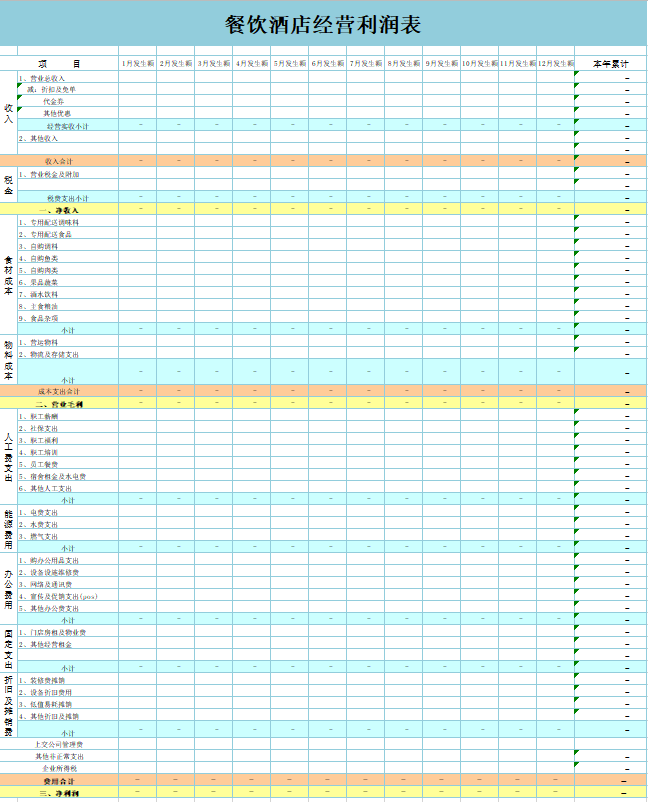Select the "6月发生额" column header
Image resolution: width=648 pixels, height=802 pixels.
327,63
